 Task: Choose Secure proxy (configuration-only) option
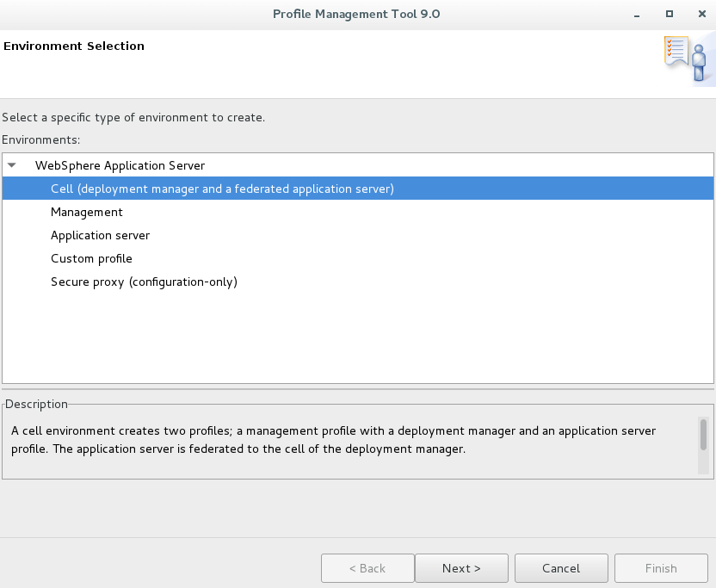coord(144,282)
